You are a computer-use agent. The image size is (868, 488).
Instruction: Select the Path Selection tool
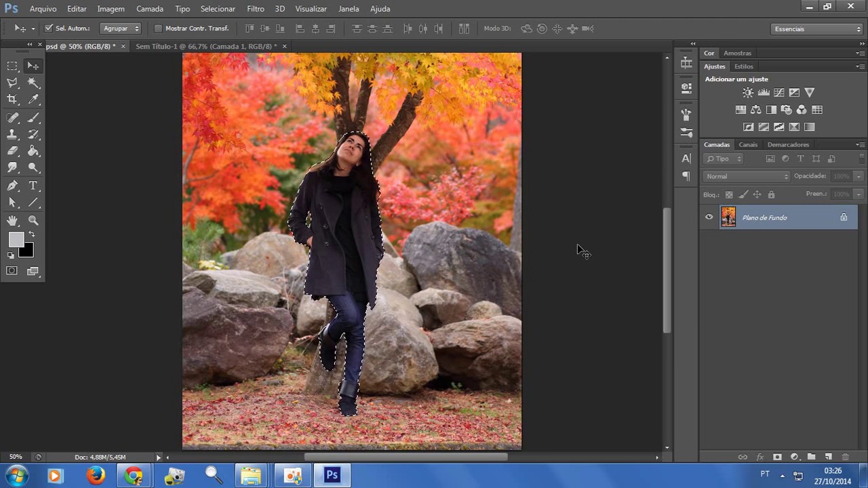click(12, 203)
